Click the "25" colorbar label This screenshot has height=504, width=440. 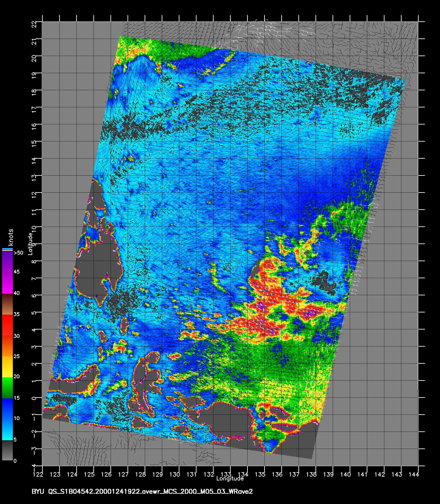[16, 356]
